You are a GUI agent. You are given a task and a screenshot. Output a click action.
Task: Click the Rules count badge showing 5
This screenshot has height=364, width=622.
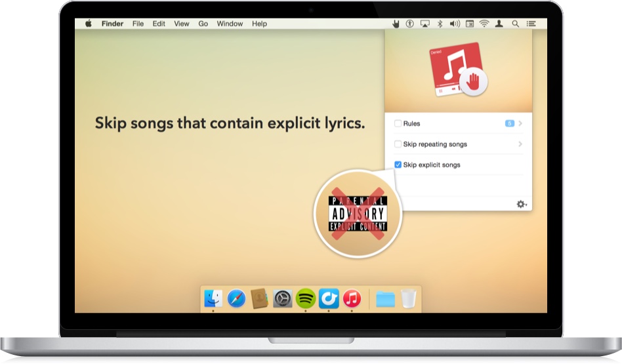pos(510,123)
